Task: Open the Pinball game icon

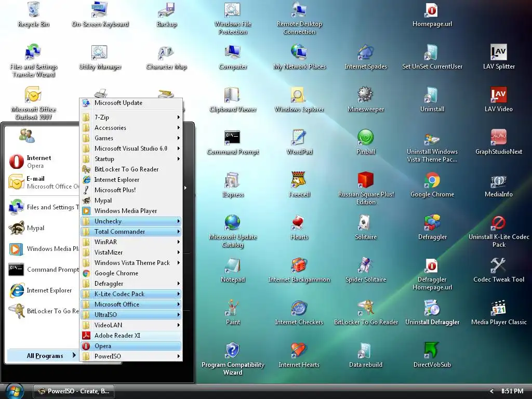Action: (366, 142)
